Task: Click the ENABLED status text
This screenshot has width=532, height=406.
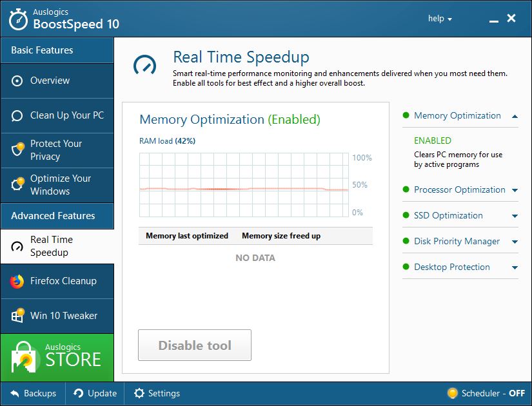Action: coord(433,140)
